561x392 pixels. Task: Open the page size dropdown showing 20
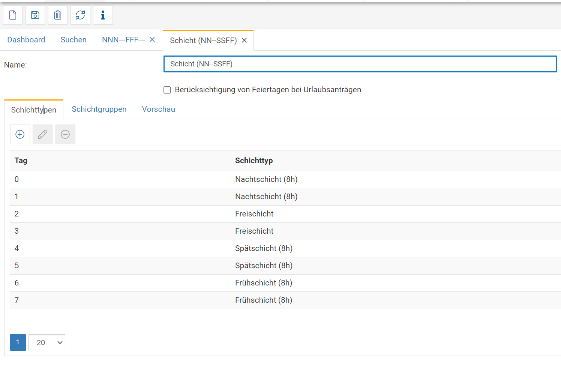[47, 342]
